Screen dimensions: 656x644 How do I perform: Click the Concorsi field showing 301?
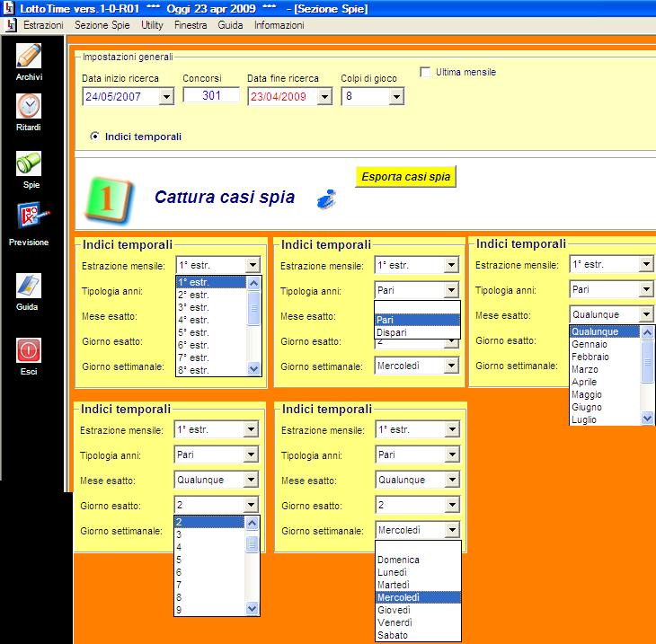tap(211, 95)
